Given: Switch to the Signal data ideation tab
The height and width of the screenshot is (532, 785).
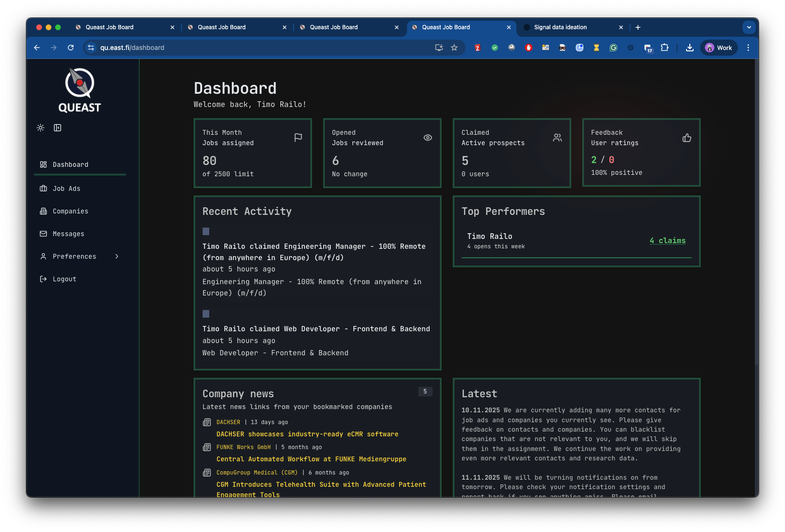Looking at the screenshot, I should point(561,27).
